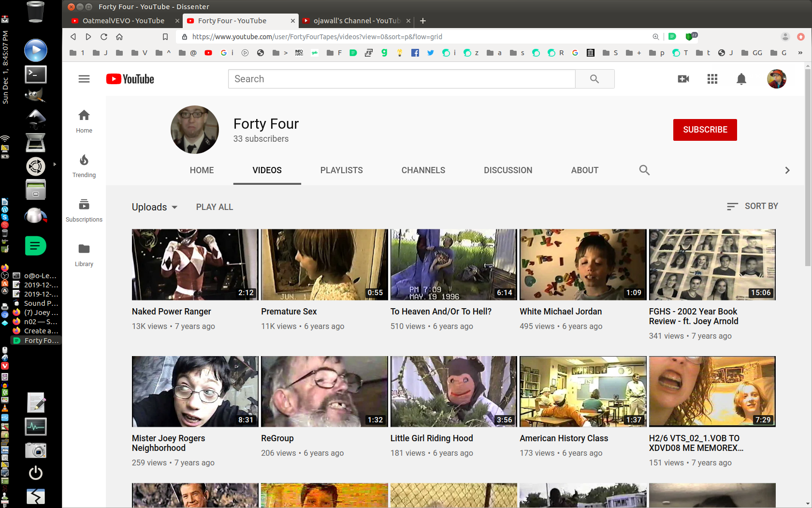Open the V bookmarks folder
Viewport: 812px width, 508px height.
tap(139, 53)
